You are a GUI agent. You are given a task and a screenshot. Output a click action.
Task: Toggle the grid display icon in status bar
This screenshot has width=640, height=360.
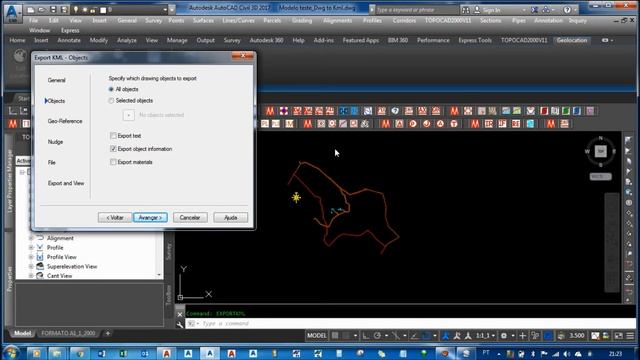click(x=335, y=336)
